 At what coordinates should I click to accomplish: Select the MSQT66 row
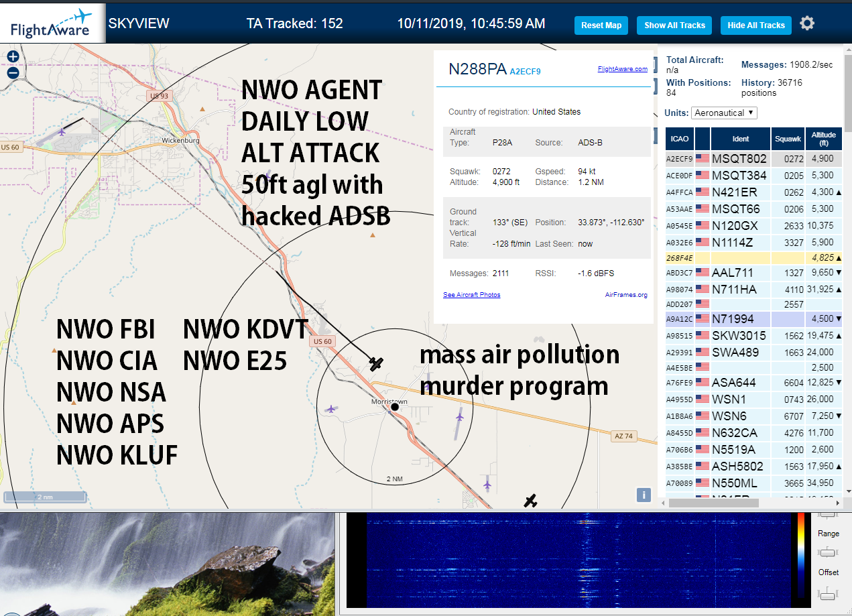754,208
